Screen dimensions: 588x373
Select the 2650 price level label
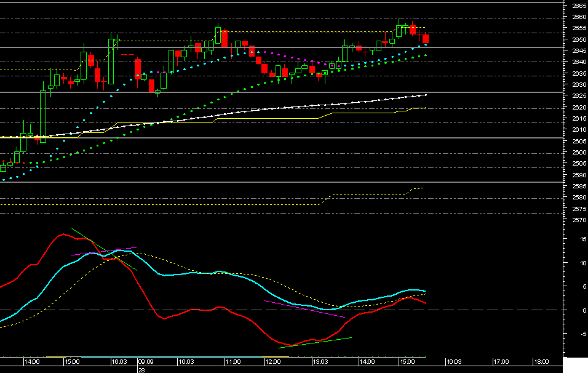click(579, 40)
